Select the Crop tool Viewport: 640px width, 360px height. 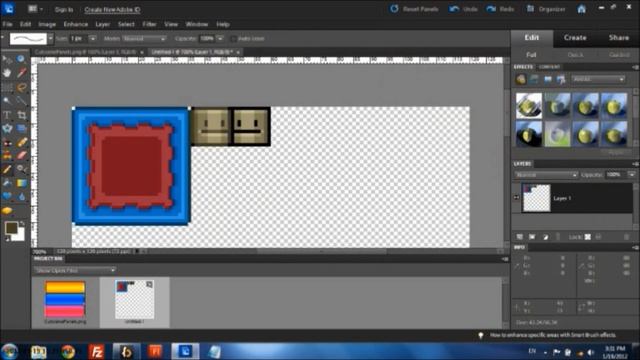(x=21, y=115)
